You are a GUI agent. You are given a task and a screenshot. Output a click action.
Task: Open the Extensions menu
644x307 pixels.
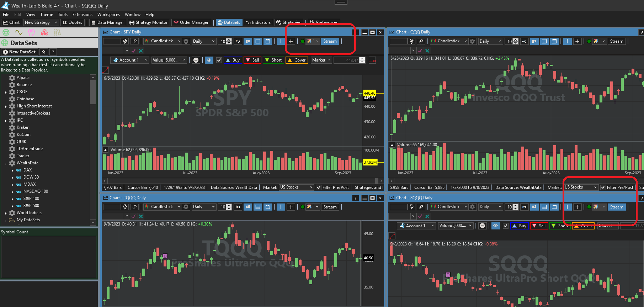point(83,15)
